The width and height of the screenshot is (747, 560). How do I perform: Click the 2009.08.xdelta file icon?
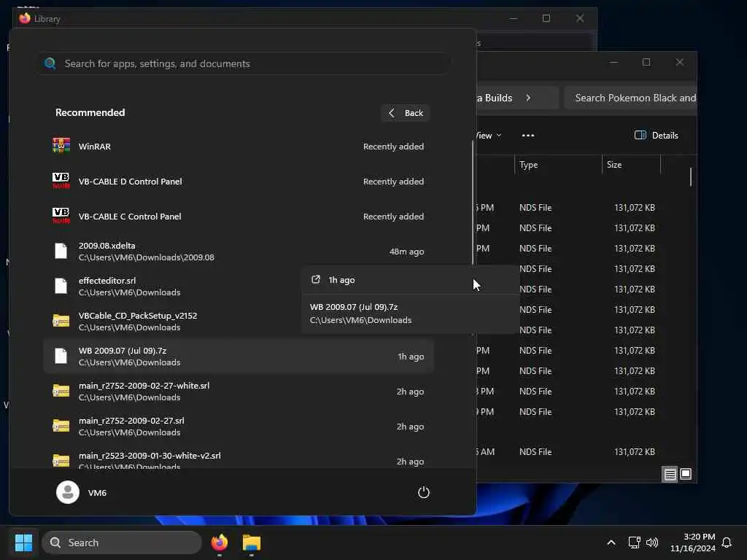coord(61,251)
